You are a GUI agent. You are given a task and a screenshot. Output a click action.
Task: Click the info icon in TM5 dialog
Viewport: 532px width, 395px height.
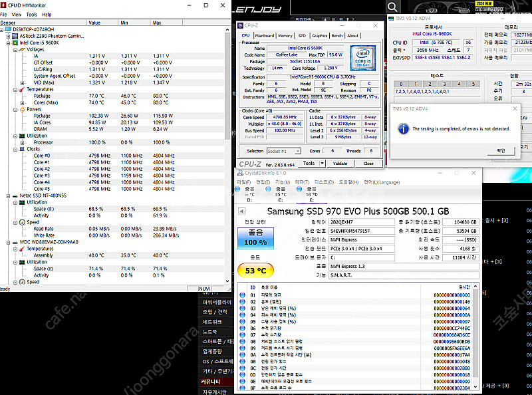(x=403, y=128)
